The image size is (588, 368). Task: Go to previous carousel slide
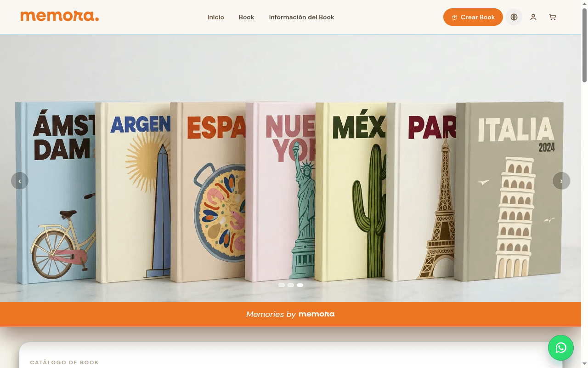[20, 181]
